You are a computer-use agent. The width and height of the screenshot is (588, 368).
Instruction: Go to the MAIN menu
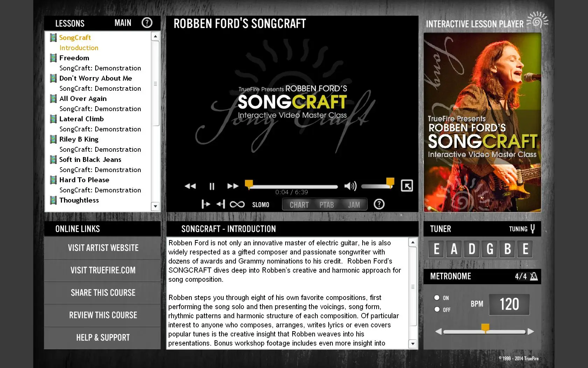[123, 23]
